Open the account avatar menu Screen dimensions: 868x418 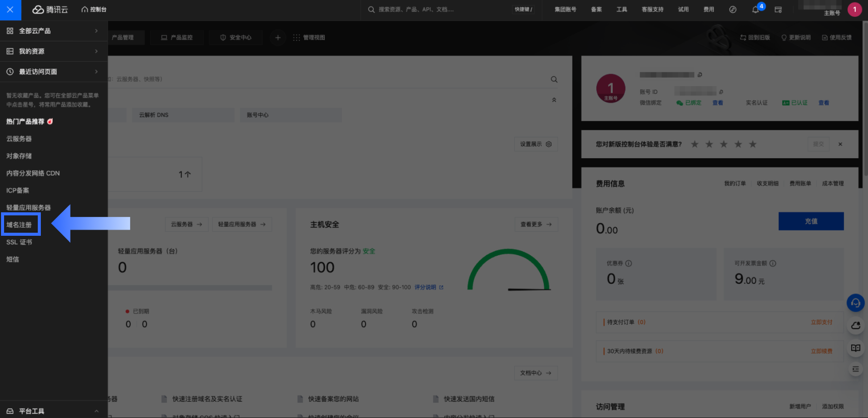tap(855, 10)
